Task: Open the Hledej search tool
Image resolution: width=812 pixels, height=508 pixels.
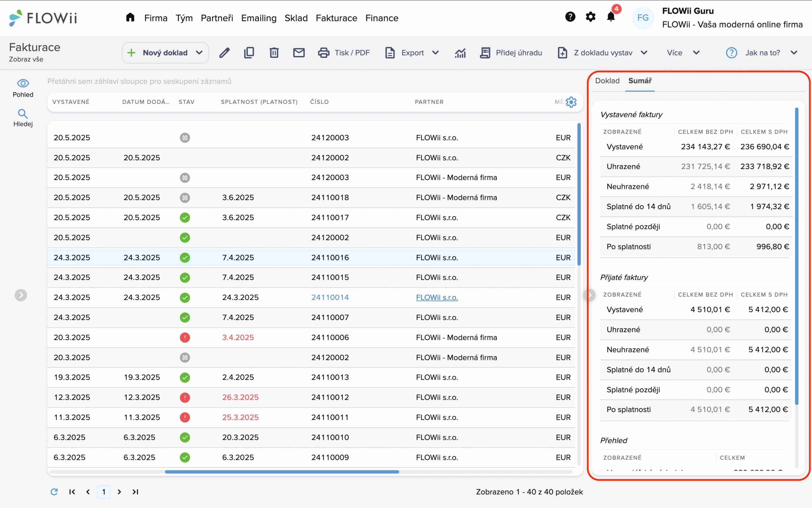Action: click(x=23, y=118)
